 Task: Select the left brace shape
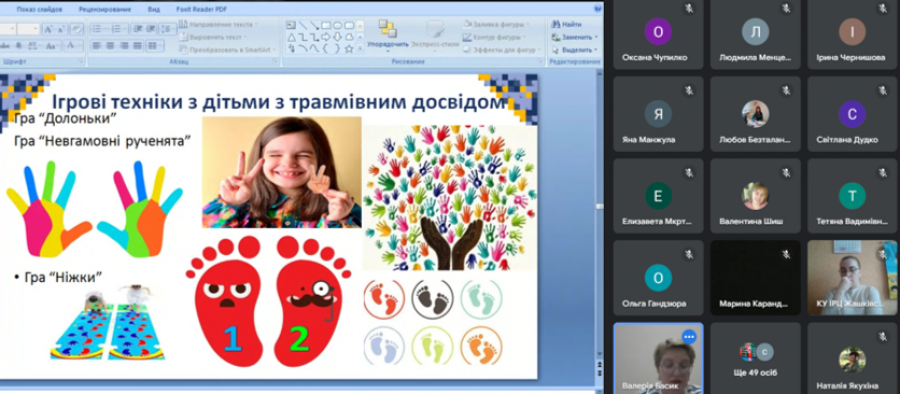coord(325,49)
